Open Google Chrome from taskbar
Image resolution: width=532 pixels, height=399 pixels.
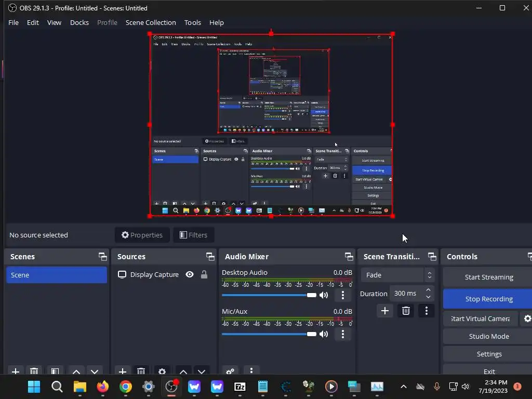click(126, 387)
